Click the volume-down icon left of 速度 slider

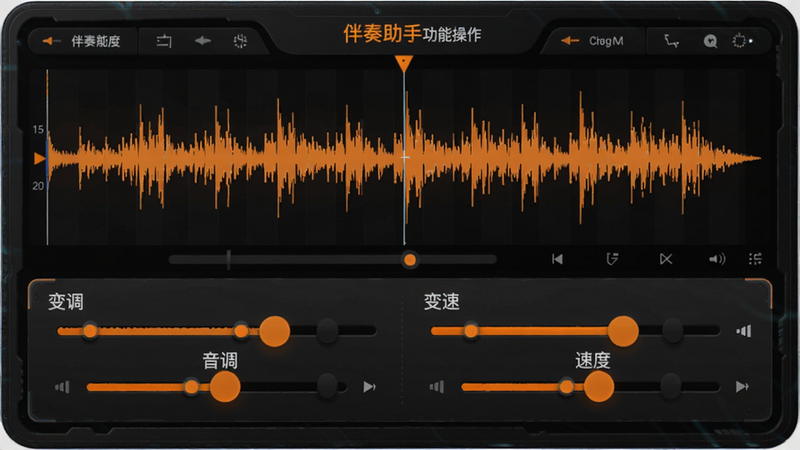pyautogui.click(x=437, y=387)
